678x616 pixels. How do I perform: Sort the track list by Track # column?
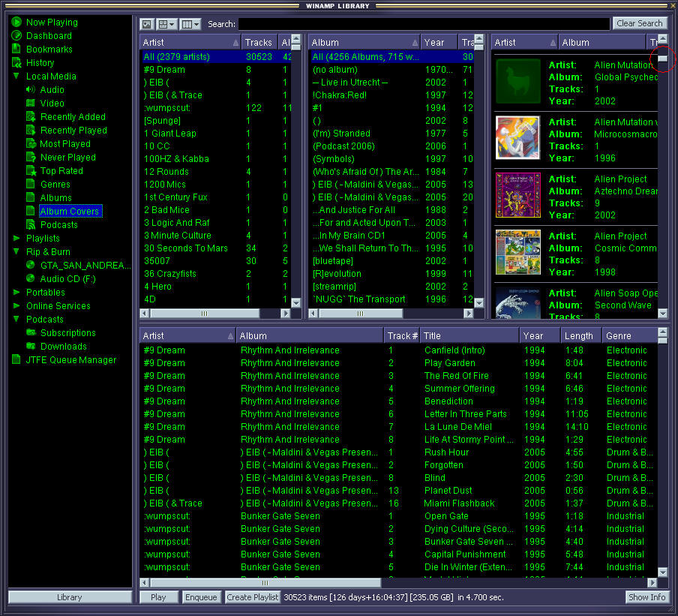click(x=402, y=335)
